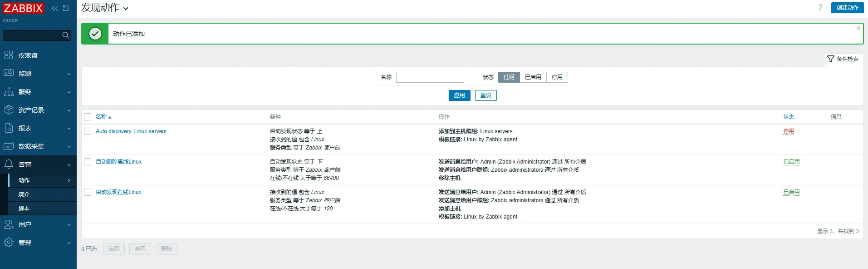
Task: Click the bulk 禁用 button
Action: pos(140,249)
